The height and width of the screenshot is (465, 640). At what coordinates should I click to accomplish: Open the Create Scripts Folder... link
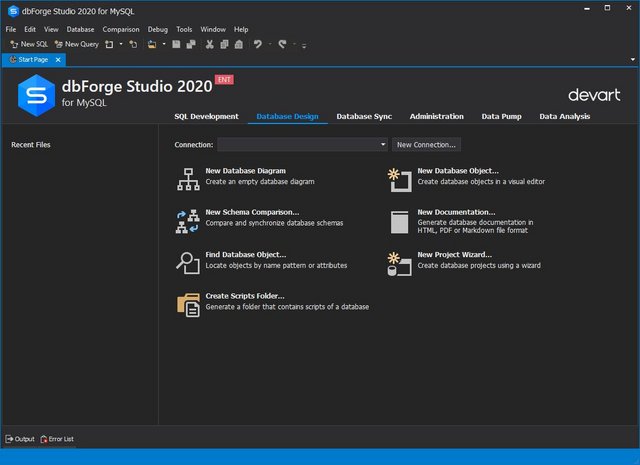coord(245,296)
